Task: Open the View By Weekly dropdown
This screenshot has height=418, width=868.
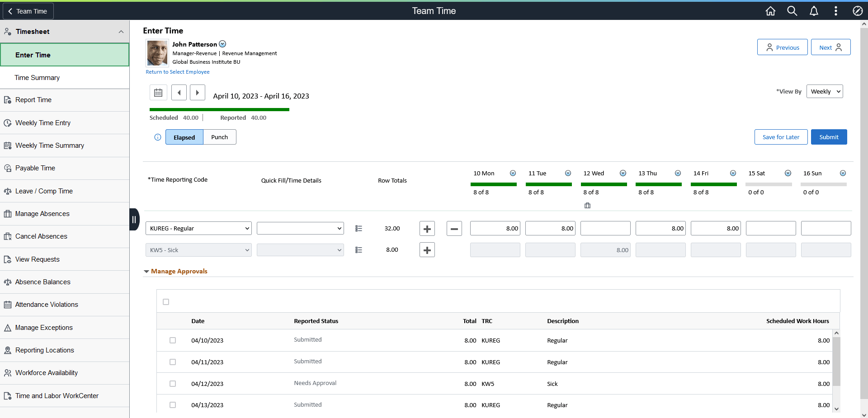Action: [x=825, y=91]
